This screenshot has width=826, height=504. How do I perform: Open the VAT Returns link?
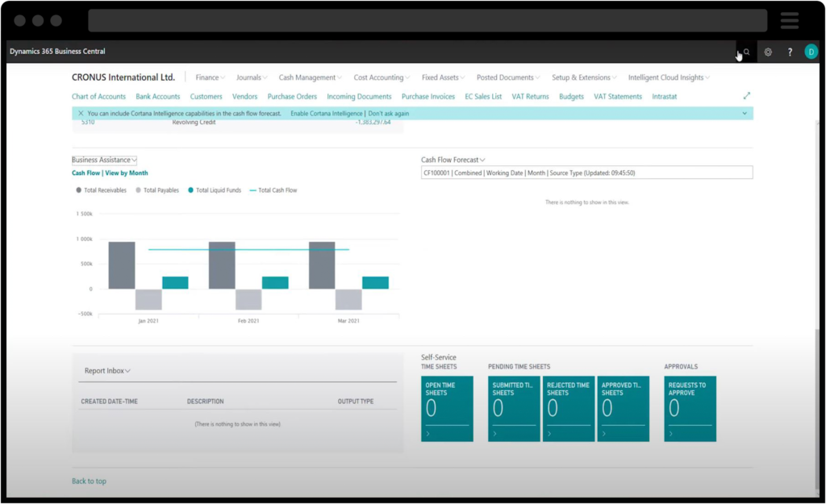(x=530, y=97)
